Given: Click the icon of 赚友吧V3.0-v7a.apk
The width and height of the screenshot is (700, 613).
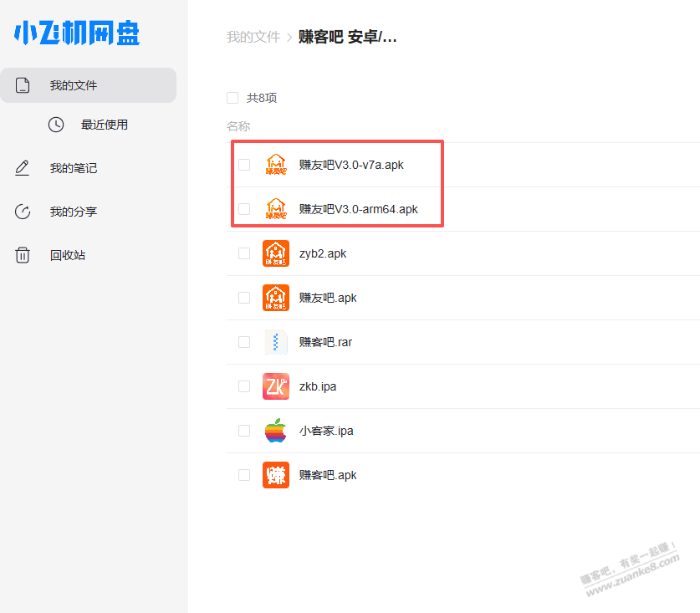Looking at the screenshot, I should click(x=276, y=165).
